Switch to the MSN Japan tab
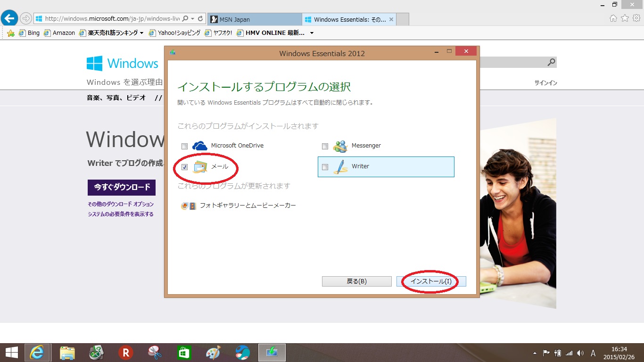This screenshot has height=362, width=644. pyautogui.click(x=254, y=19)
